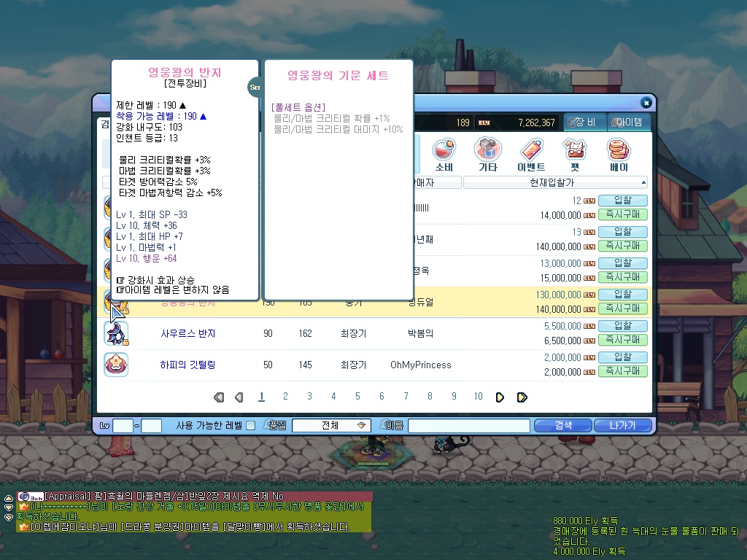The image size is (747, 560).
Task: Select page 7 of the listings
Action: point(406,396)
